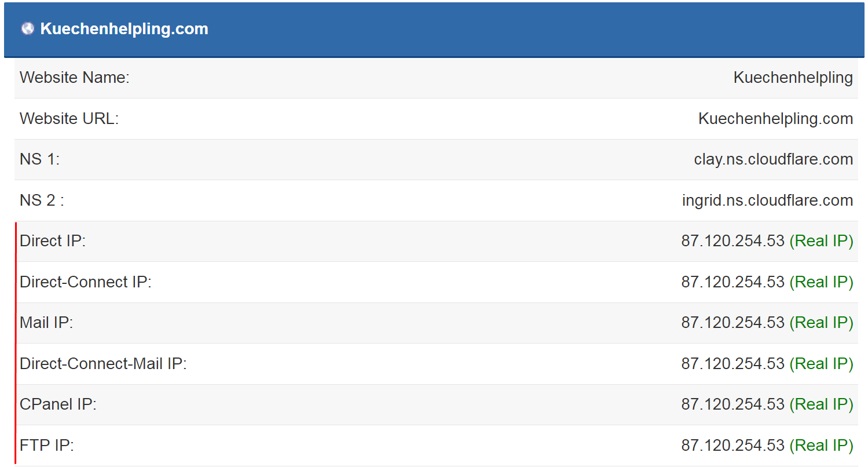
Task: Click ingrid.ns.cloudflare.com nameserver value
Action: pos(768,200)
